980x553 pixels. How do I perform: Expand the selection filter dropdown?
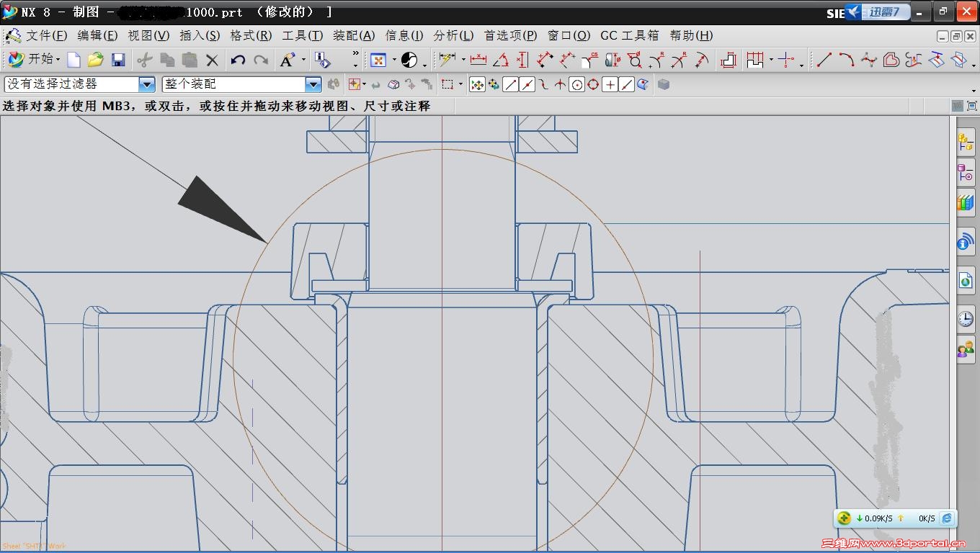tap(146, 84)
